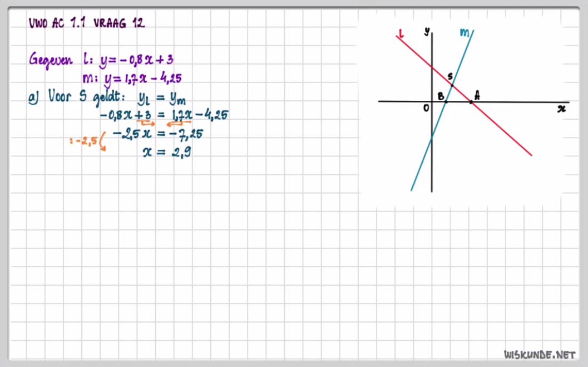
Task: Click the final answer 'x = 2,9'
Action: (x=167, y=151)
